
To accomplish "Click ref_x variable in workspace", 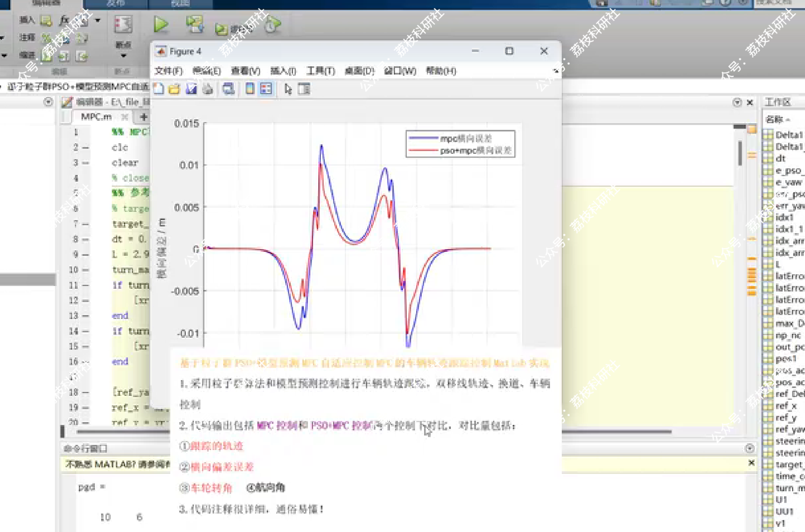I will (786, 406).
